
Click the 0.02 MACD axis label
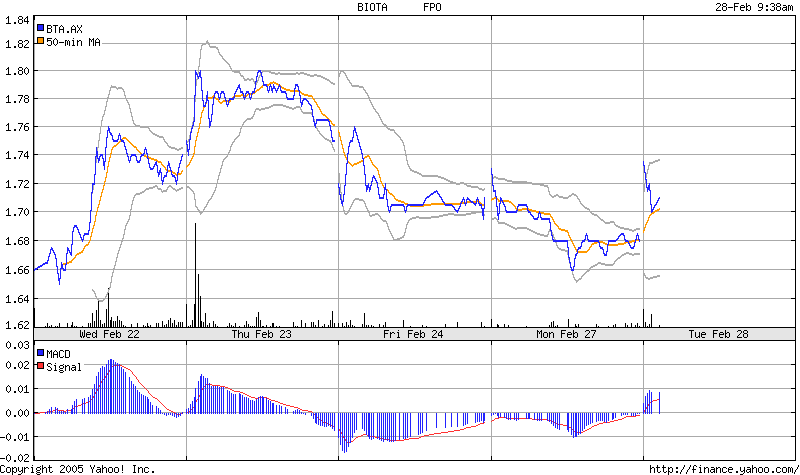pos(17,365)
